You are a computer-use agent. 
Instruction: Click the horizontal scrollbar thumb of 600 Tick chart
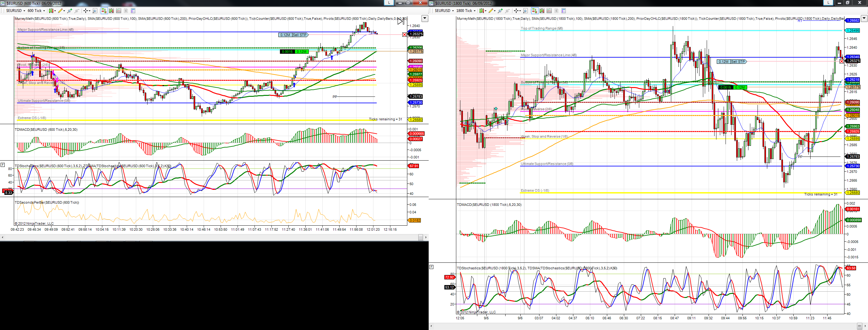click(x=421, y=238)
